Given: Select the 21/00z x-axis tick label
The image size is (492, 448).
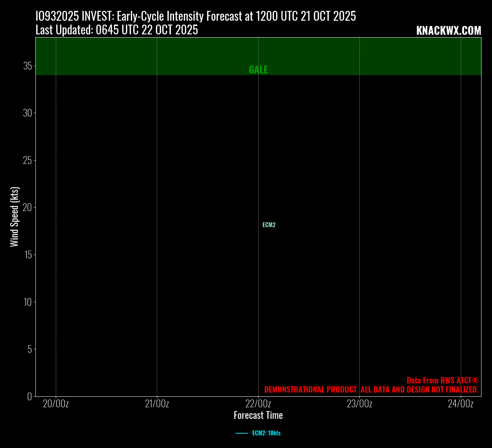Looking at the screenshot, I should point(157,404).
